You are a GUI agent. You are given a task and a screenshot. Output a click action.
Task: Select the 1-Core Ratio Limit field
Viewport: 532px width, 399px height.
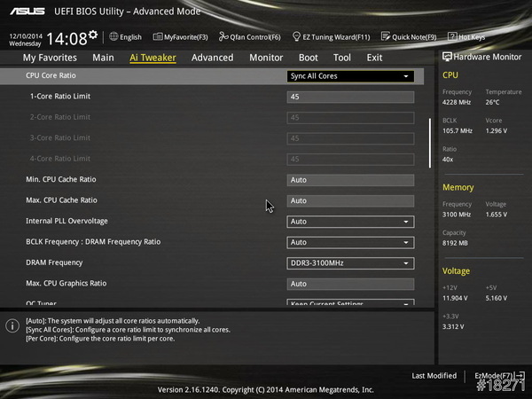coord(350,97)
